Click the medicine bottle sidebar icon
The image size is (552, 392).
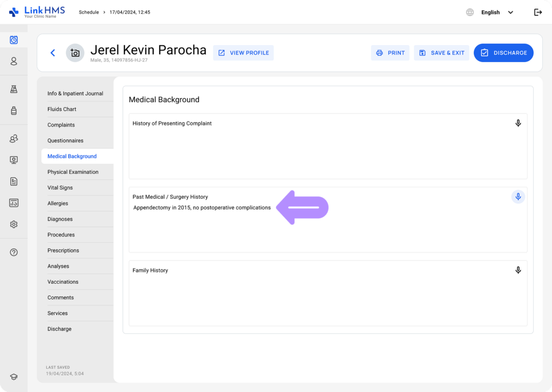click(x=13, y=110)
